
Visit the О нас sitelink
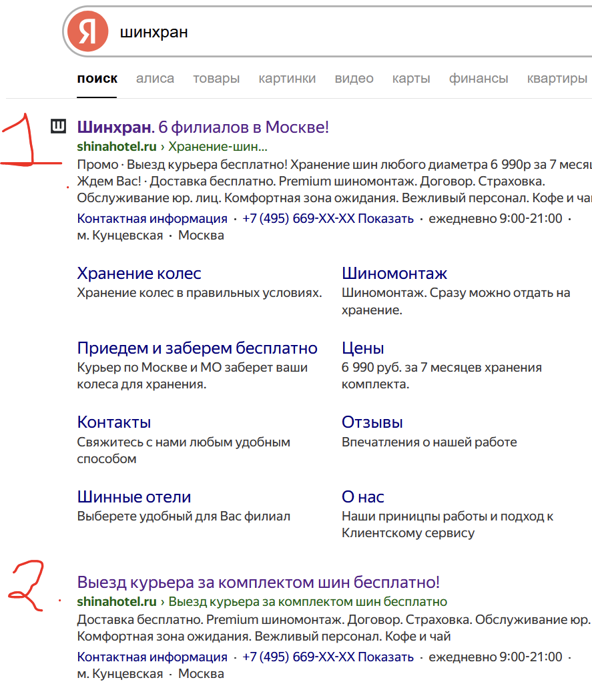coord(362,497)
